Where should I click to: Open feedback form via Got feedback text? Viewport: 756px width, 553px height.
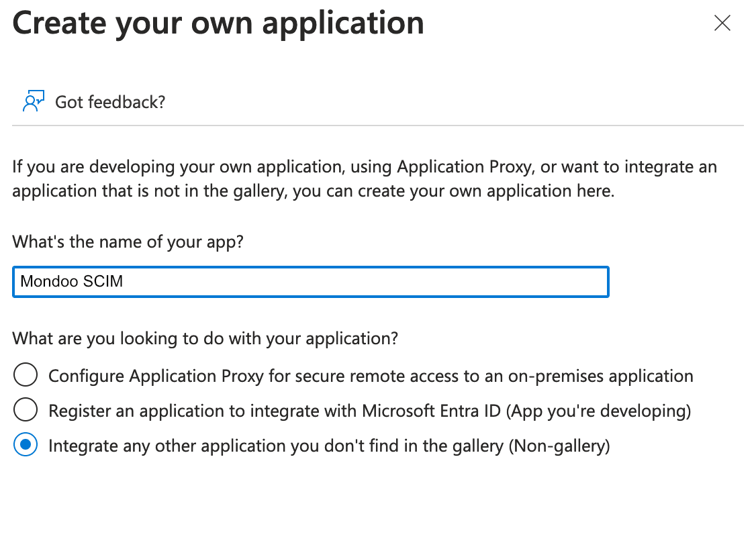109,101
